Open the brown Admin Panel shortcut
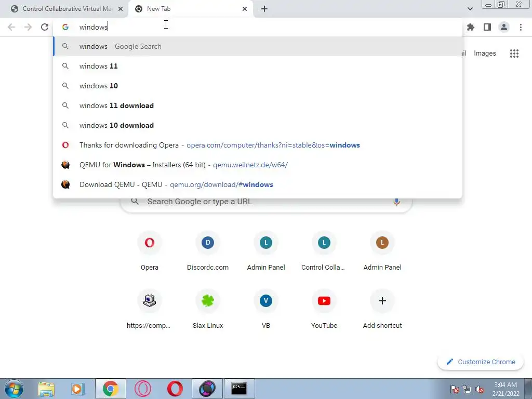 click(x=382, y=251)
